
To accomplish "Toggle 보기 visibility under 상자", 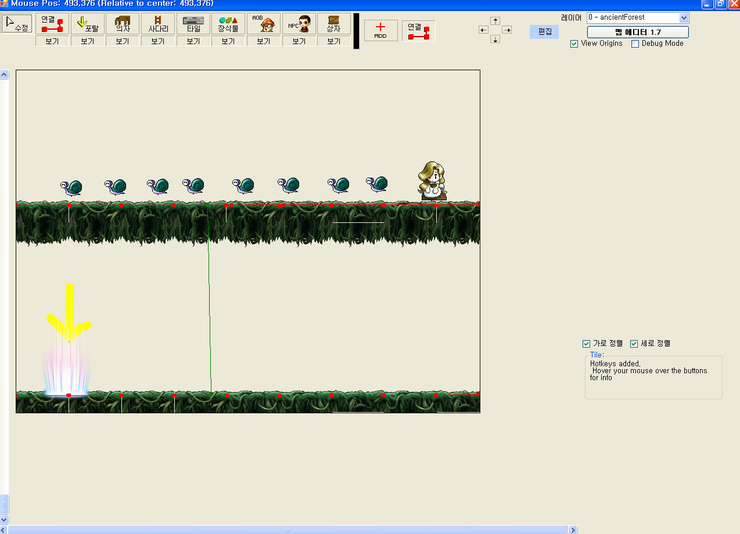I will (334, 41).
